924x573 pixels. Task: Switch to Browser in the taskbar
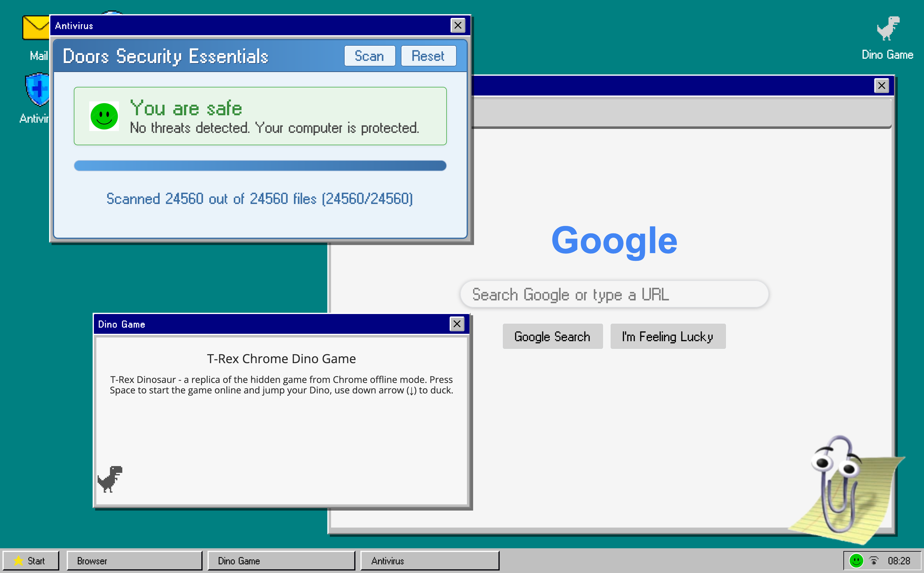[x=134, y=561]
